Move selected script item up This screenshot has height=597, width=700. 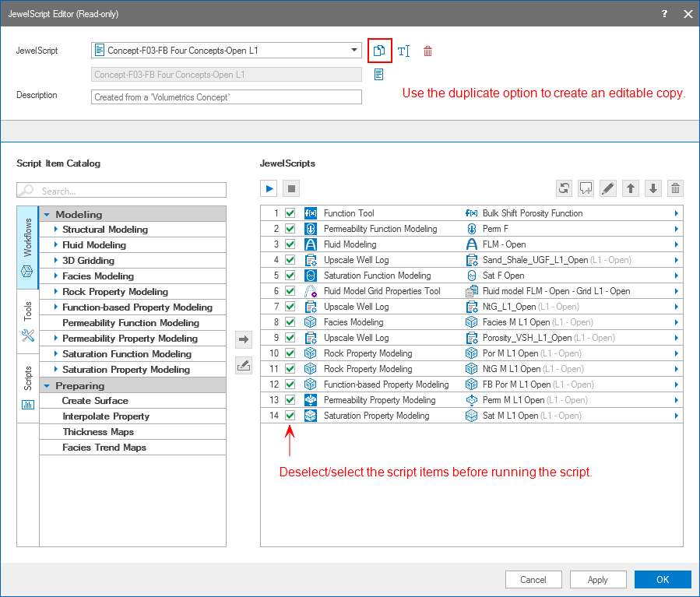pos(631,188)
